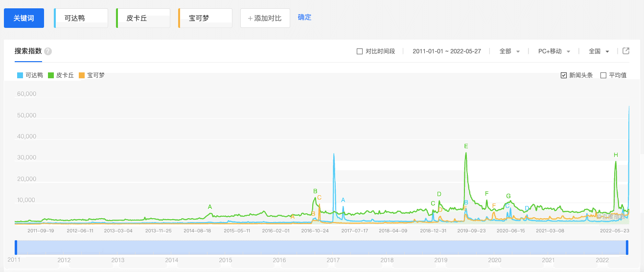The image size is (644, 272).
Task: Click the blue 关键词 button
Action: click(x=24, y=18)
